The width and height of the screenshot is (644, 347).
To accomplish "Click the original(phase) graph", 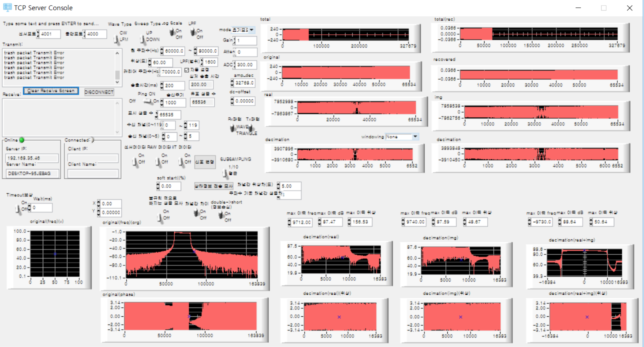I will pos(190,316).
